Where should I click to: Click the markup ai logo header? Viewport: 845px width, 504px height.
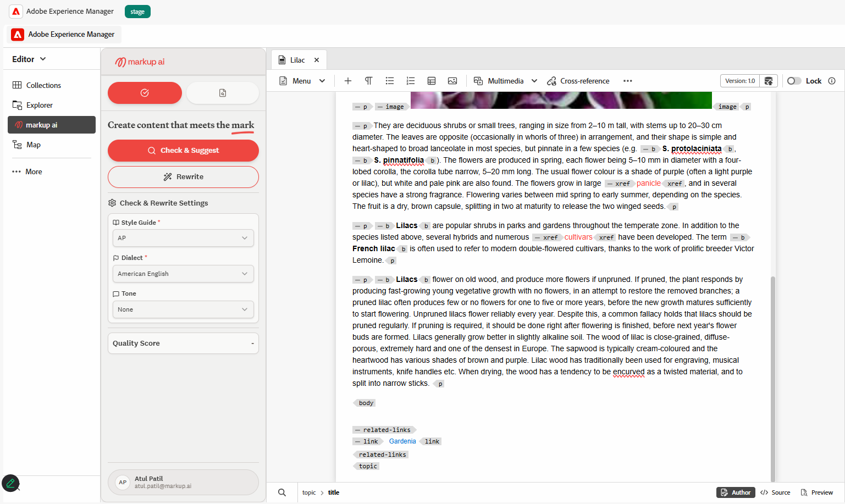pyautogui.click(x=140, y=62)
